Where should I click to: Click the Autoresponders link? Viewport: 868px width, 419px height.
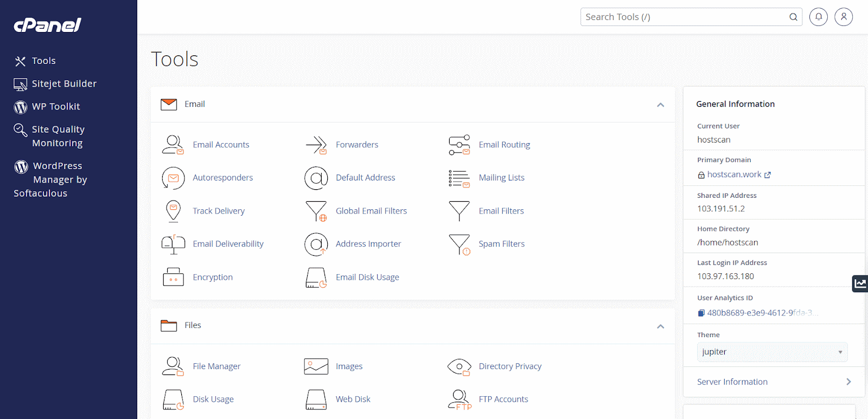(223, 178)
